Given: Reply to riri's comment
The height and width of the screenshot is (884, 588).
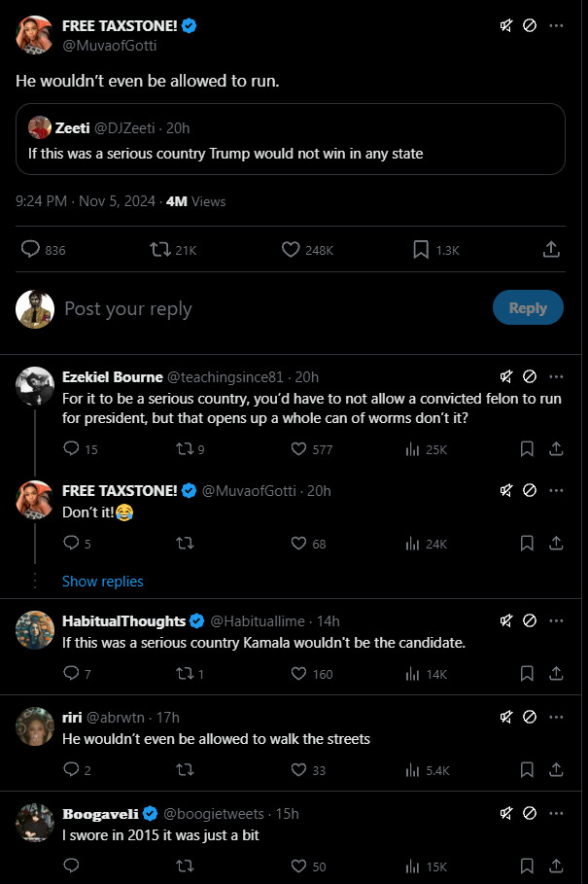Looking at the screenshot, I should [71, 769].
